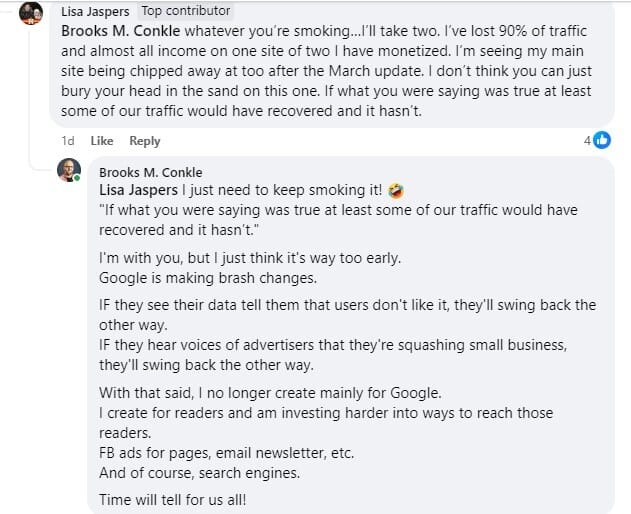
Task: Click the Lisa Jaspers mention in Brooks's reply
Action: (x=139, y=190)
